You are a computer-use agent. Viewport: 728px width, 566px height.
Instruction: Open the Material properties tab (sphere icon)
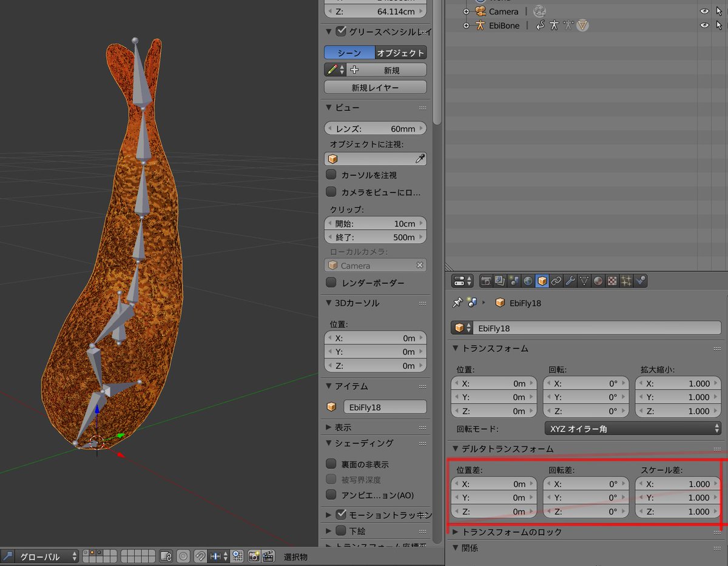click(x=598, y=281)
